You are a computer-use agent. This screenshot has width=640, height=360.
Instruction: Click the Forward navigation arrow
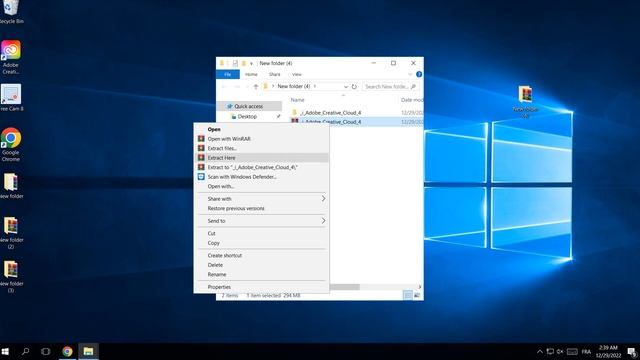(237, 87)
